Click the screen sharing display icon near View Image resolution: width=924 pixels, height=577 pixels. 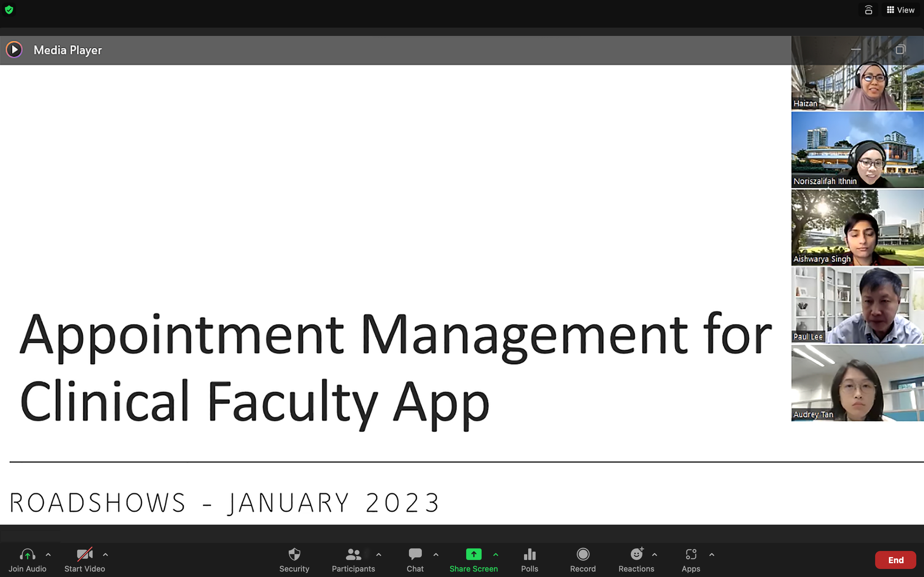pyautogui.click(x=868, y=10)
